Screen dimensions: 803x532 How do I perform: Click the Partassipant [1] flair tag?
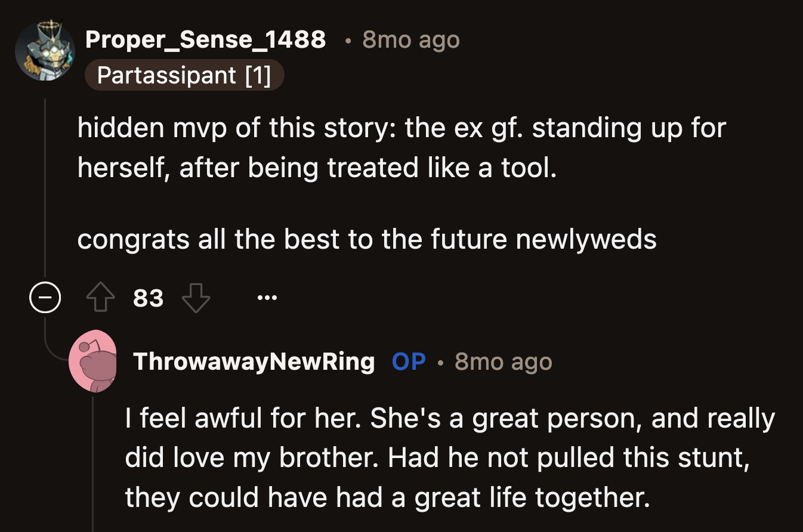184,75
